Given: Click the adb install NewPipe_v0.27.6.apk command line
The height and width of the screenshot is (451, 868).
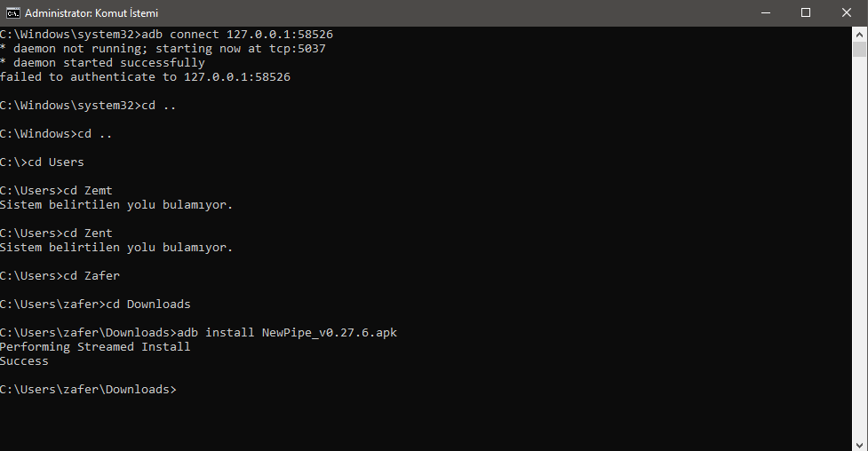Looking at the screenshot, I should (x=199, y=333).
